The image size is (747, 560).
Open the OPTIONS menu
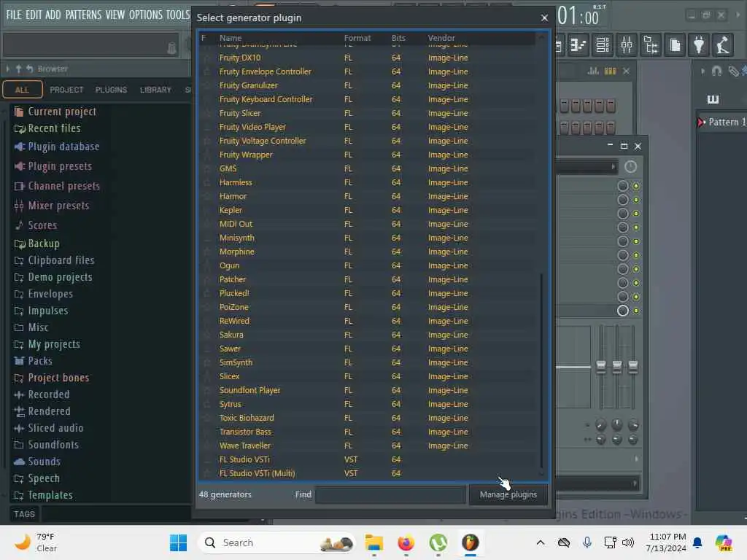point(146,15)
